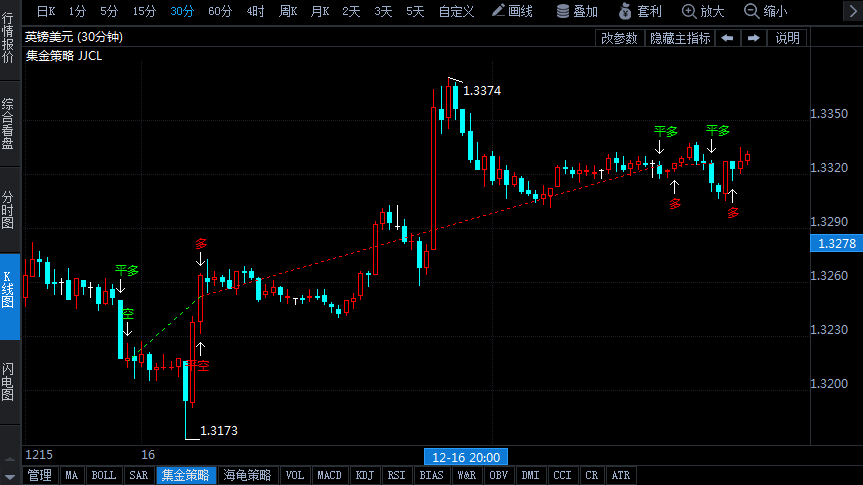Click the 1.3200 price axis label
Viewport: 863px width, 485px height.
[x=829, y=384]
